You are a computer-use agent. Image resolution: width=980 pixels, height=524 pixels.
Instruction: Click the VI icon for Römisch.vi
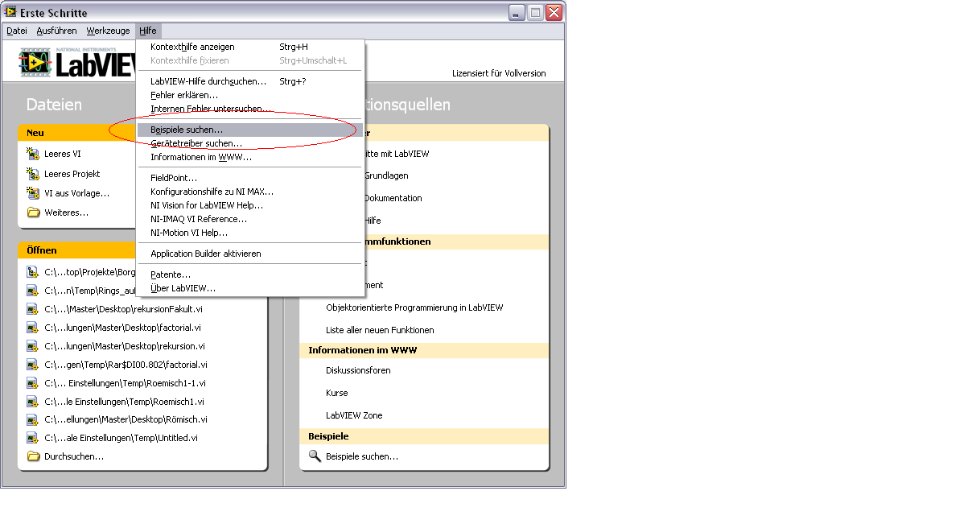pyautogui.click(x=32, y=419)
